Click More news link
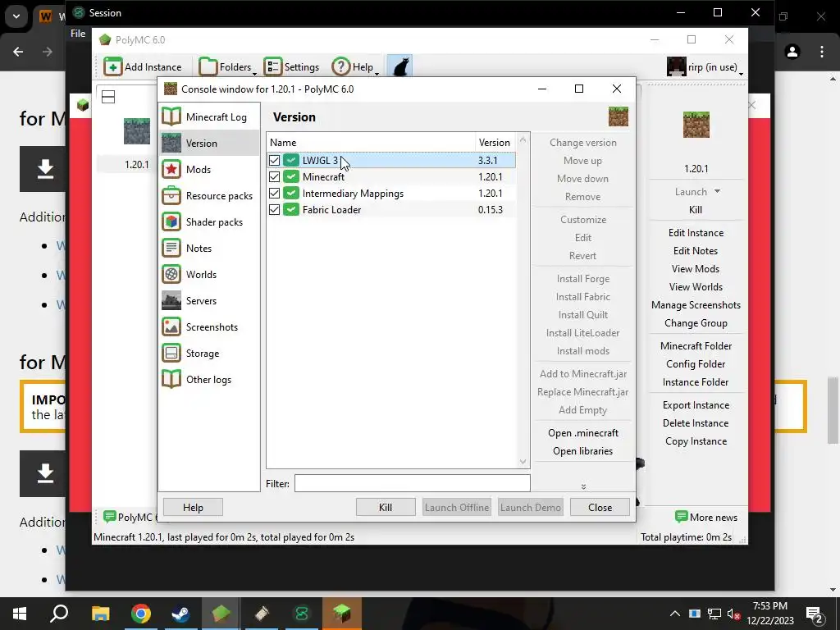This screenshot has width=840, height=630. (706, 517)
